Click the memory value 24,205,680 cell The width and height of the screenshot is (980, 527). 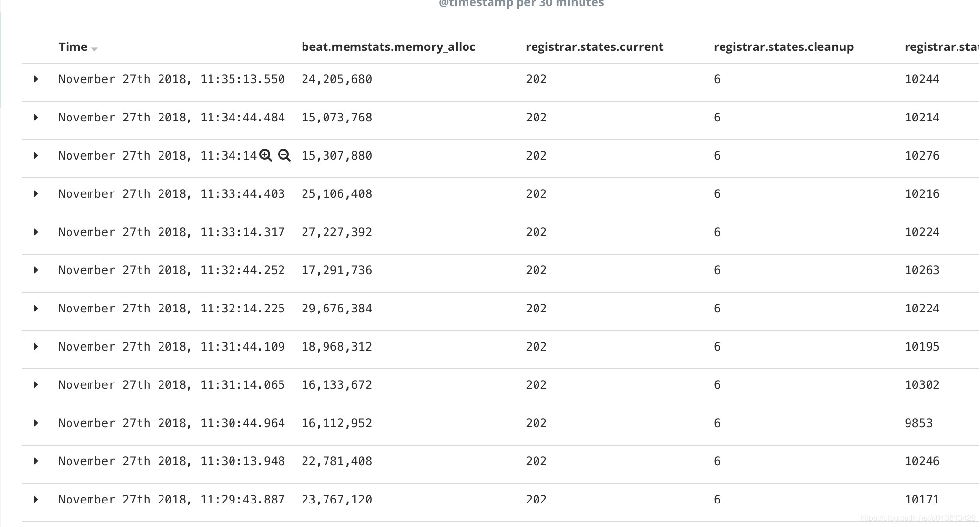337,79
